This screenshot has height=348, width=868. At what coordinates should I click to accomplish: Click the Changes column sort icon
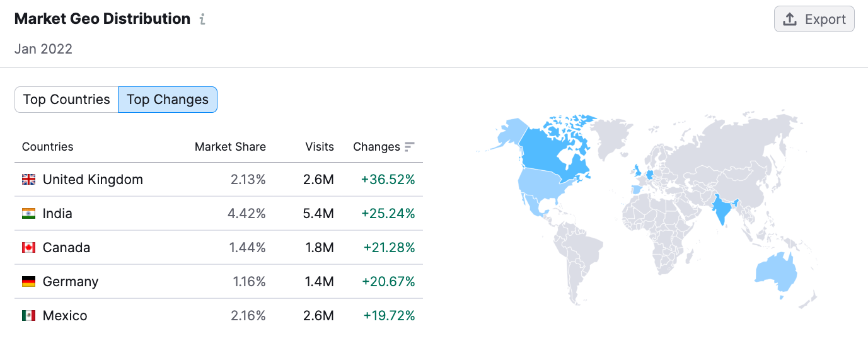pos(410,147)
